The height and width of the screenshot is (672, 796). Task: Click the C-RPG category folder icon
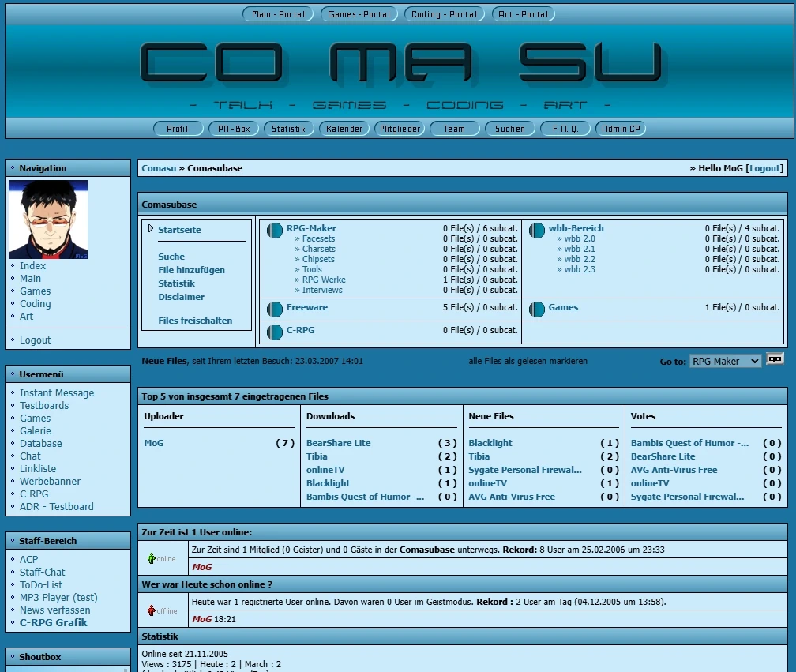coord(275,332)
